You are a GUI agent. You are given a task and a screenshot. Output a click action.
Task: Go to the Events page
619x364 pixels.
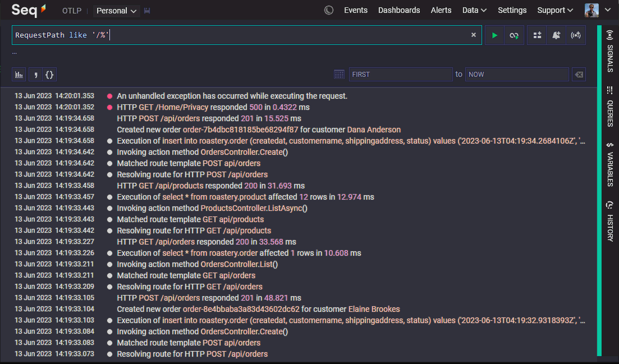pos(356,10)
